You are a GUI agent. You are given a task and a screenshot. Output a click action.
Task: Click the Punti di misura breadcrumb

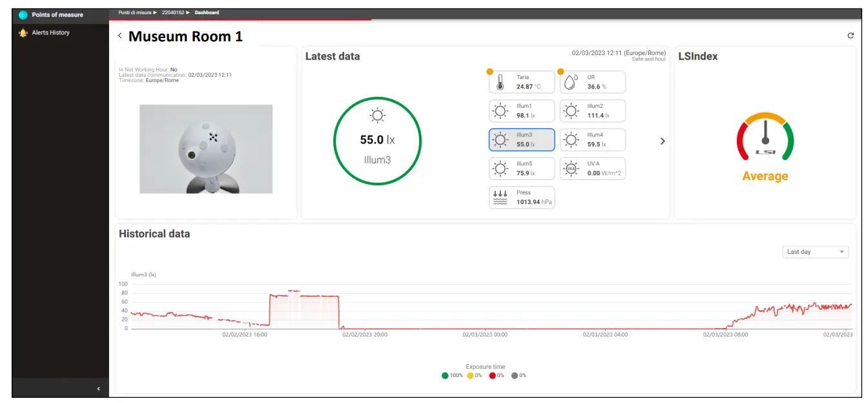tap(134, 12)
